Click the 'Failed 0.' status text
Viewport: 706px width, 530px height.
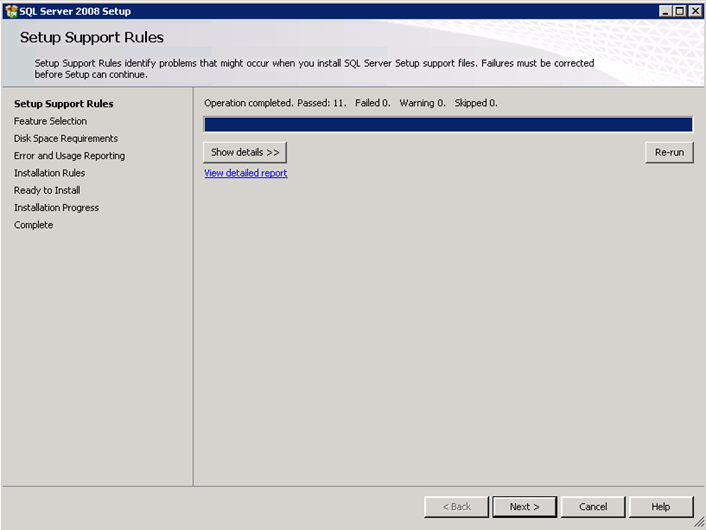[x=372, y=103]
